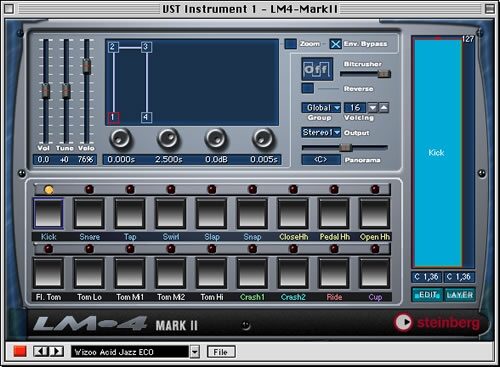Hit the Tom M2 drum pad
The height and width of the screenshot is (367, 500).
[x=171, y=273]
